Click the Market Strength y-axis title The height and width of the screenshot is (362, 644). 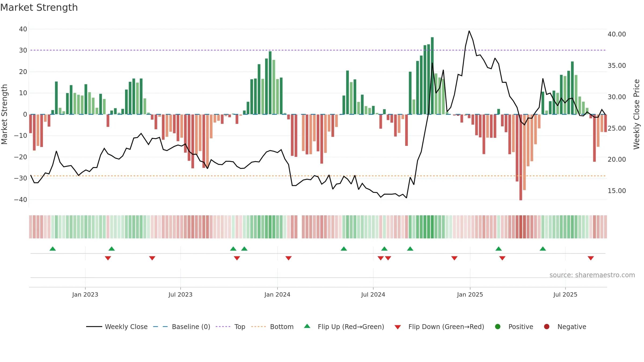click(4, 114)
